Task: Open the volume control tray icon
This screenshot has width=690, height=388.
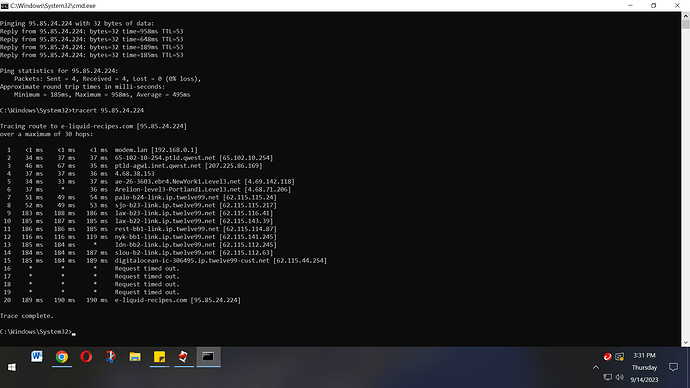Action: pyautogui.click(x=620, y=377)
